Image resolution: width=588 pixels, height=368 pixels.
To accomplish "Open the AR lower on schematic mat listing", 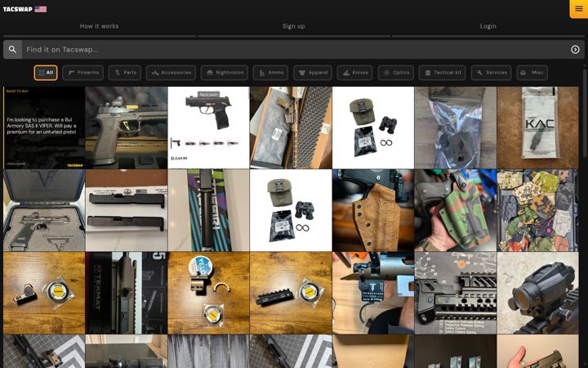I will coord(456,293).
